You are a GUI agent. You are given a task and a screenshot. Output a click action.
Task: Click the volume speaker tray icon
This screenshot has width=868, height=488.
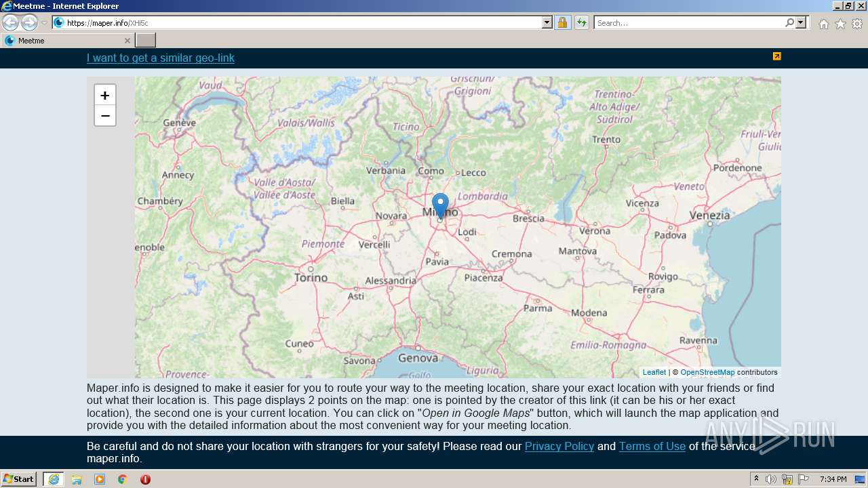coord(771,479)
